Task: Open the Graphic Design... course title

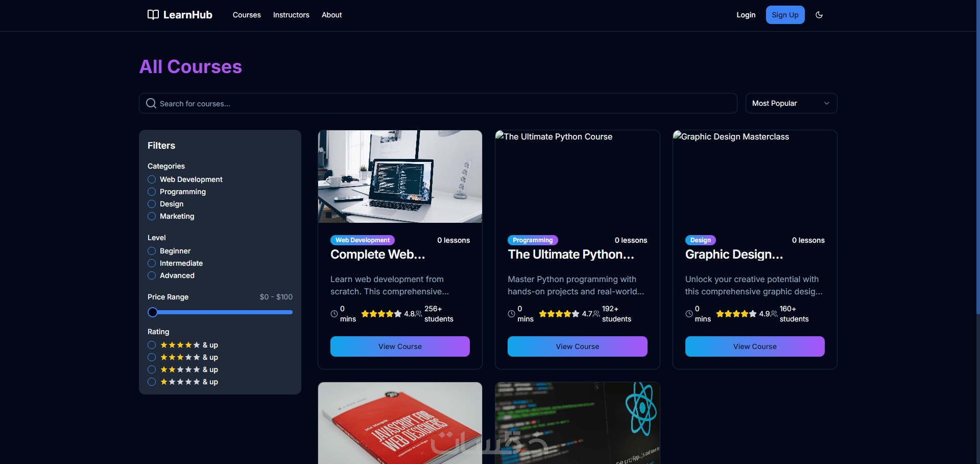Action: tap(734, 254)
